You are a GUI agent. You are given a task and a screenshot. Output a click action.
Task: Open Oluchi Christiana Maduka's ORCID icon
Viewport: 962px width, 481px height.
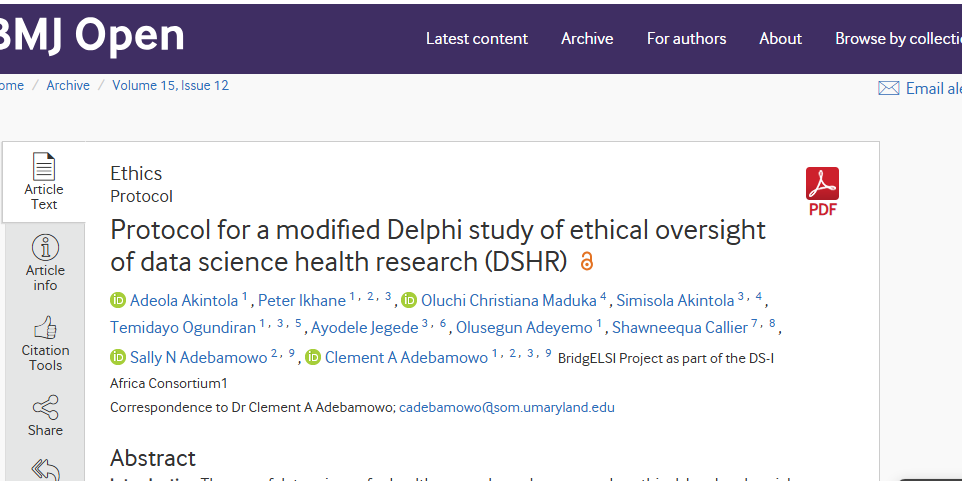point(409,300)
